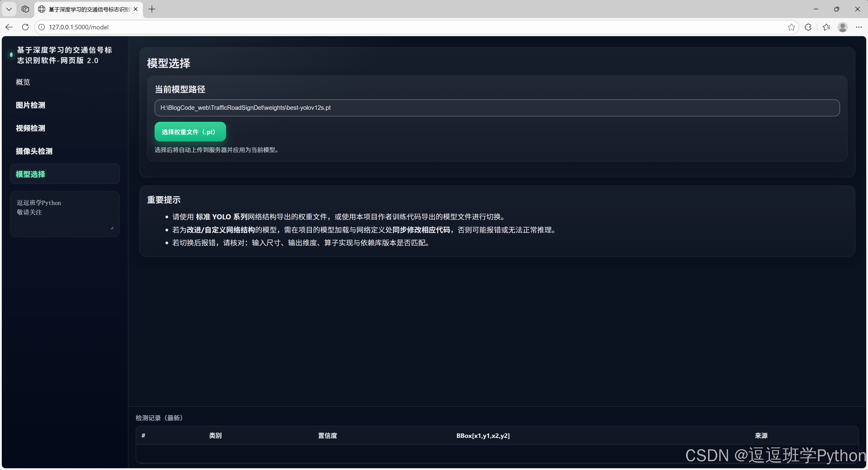
Task: Open the favorites bar dropdown
Action: pyautogui.click(x=826, y=27)
